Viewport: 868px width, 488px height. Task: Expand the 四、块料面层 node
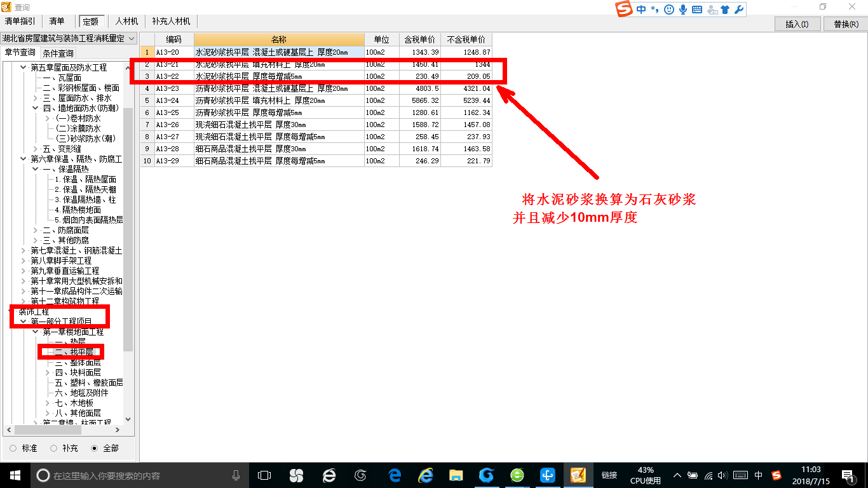pos(48,372)
